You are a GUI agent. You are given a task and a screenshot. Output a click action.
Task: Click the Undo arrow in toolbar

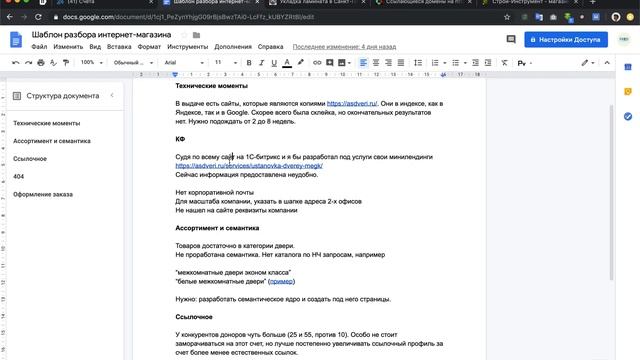coord(16,63)
